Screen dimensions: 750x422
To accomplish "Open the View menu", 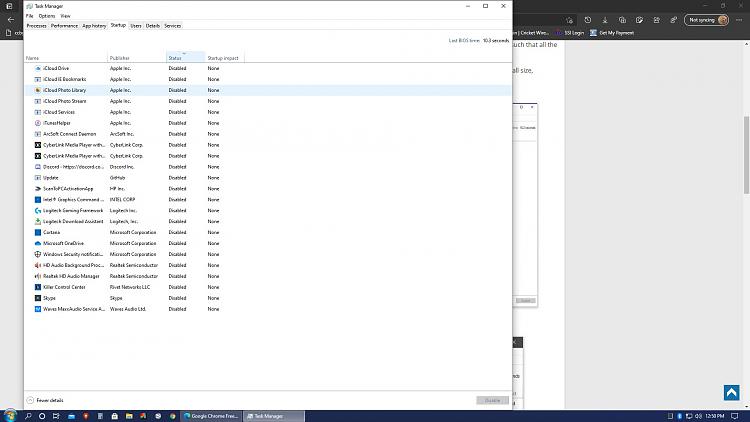I will click(66, 16).
